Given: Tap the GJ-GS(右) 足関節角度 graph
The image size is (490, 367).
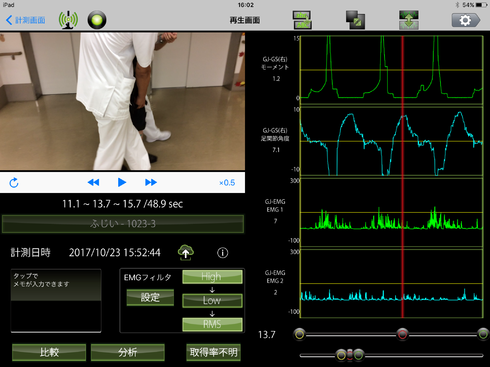Looking at the screenshot, I should click(392, 141).
